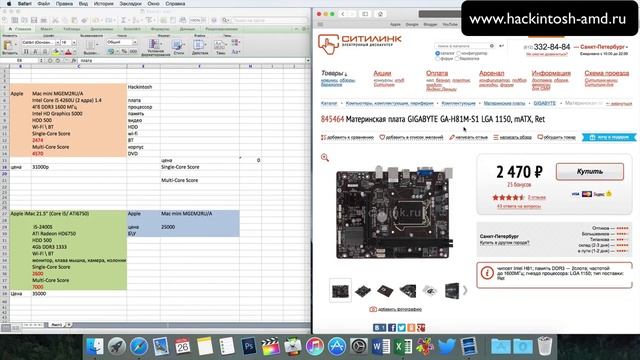Expand Excel formula bar arrow
This screenshot has width=640, height=360.
(x=308, y=60)
